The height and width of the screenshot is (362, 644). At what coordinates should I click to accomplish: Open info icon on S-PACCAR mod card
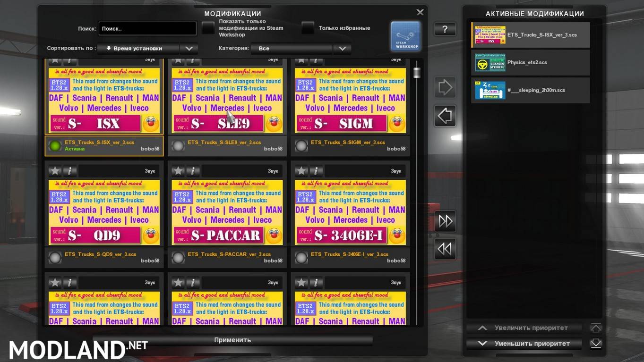pyautogui.click(x=193, y=171)
